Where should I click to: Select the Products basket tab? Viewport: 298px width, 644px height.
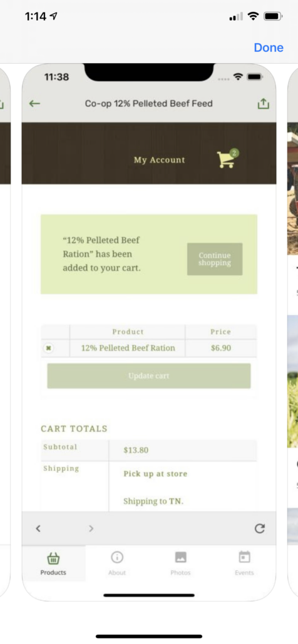53,563
